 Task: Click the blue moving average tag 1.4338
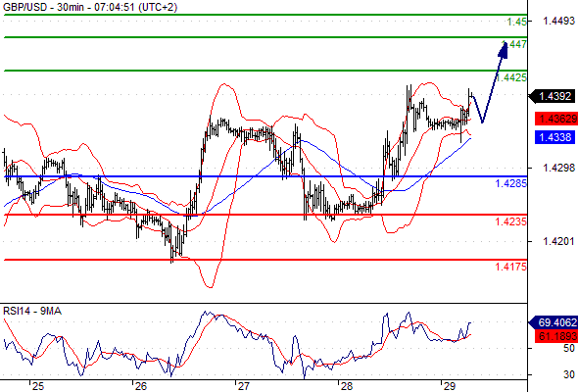tap(554, 137)
